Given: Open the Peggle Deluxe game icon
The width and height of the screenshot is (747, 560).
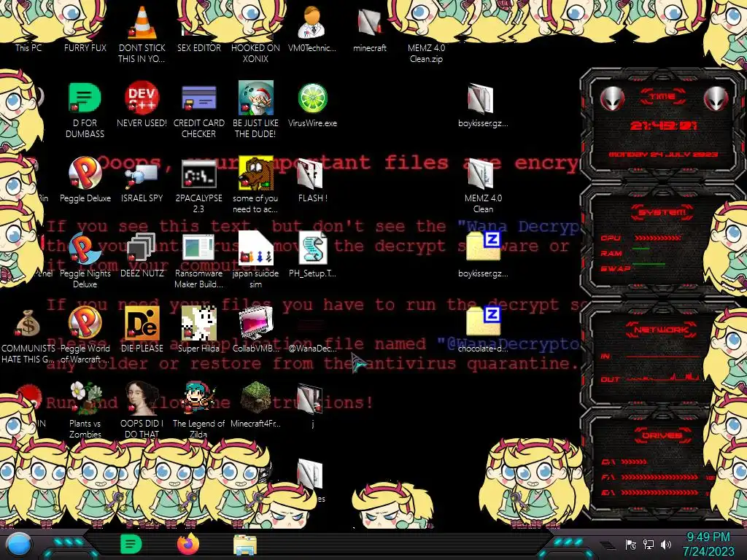Looking at the screenshot, I should (85, 179).
